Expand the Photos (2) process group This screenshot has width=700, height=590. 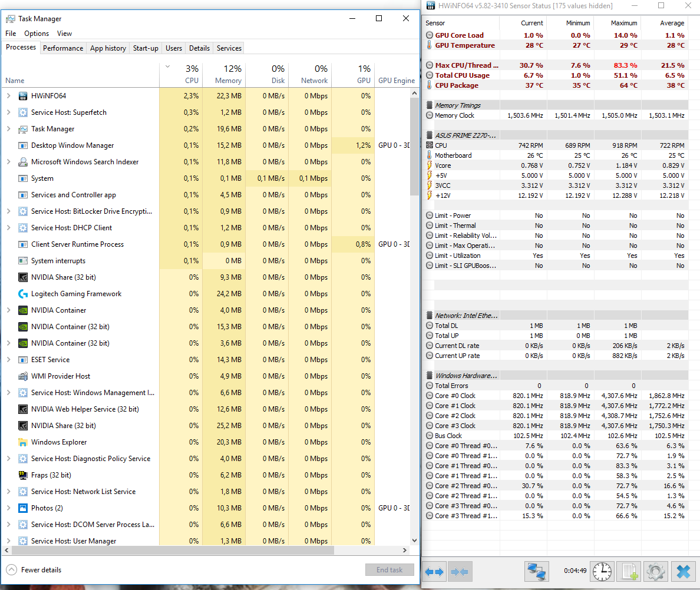pyautogui.click(x=8, y=508)
